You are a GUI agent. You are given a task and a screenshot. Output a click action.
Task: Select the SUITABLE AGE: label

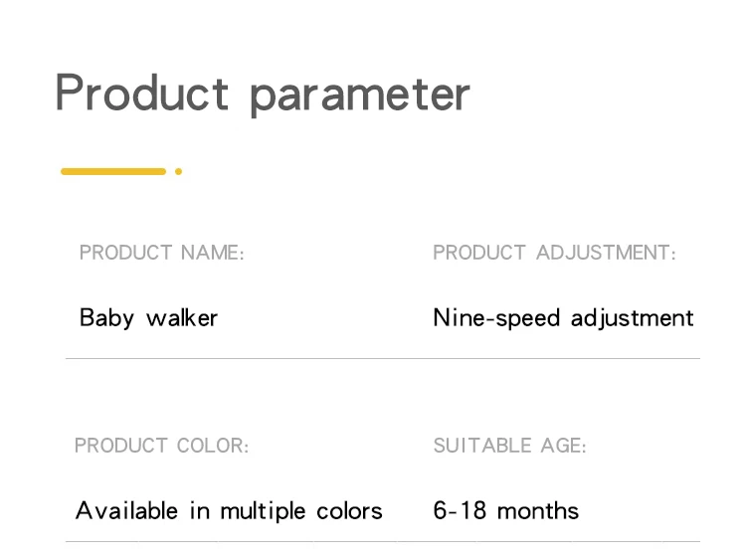point(509,446)
